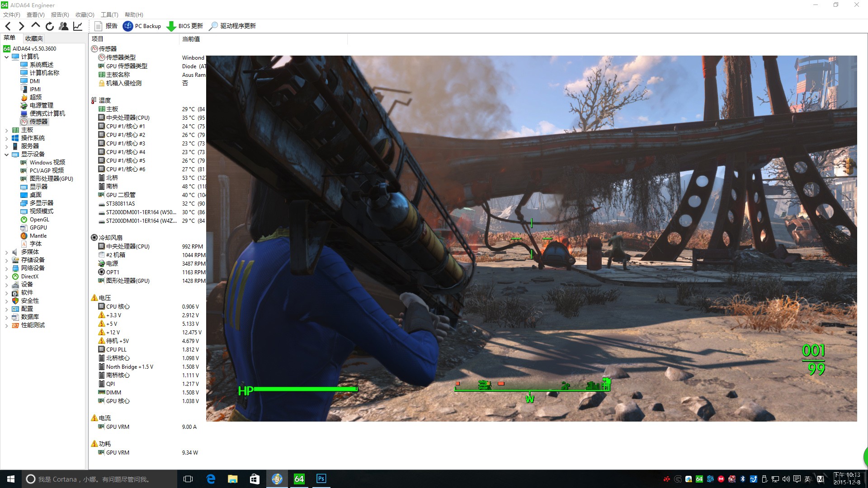868x488 pixels.
Task: Open the user manager toolbar icon
Action: click(64, 26)
